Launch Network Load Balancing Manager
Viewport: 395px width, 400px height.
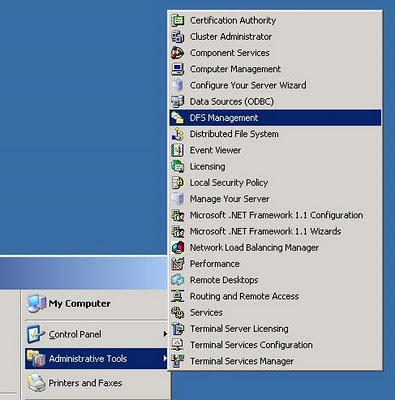point(275,248)
